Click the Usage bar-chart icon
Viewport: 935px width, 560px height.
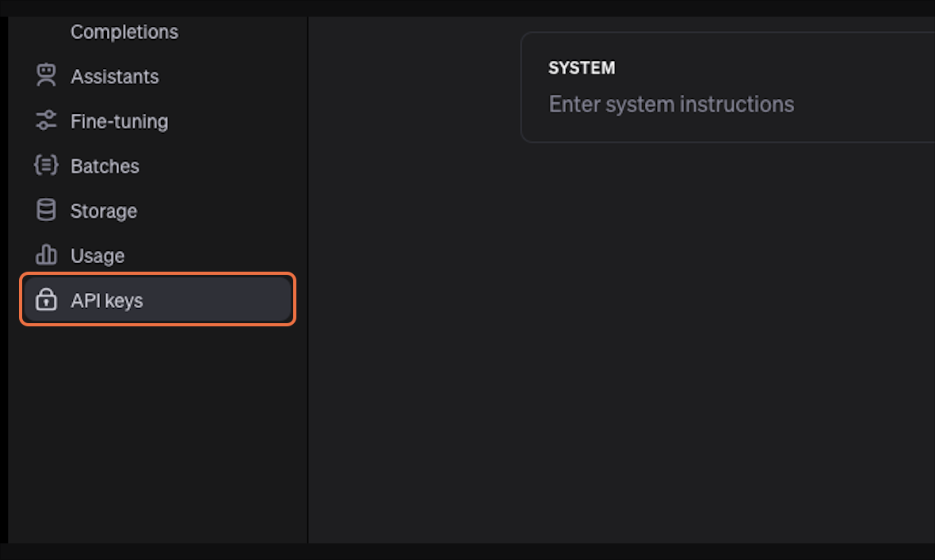pyautogui.click(x=45, y=255)
